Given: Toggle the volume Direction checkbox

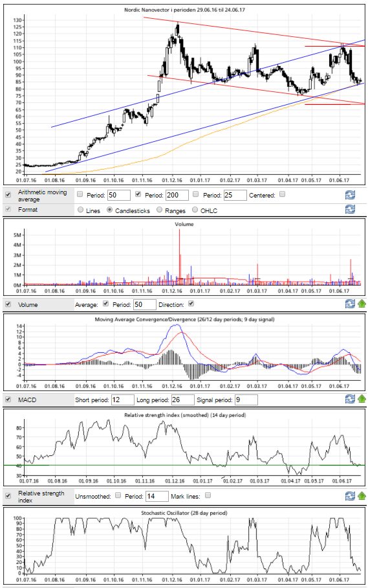Looking at the screenshot, I should click(191, 304).
